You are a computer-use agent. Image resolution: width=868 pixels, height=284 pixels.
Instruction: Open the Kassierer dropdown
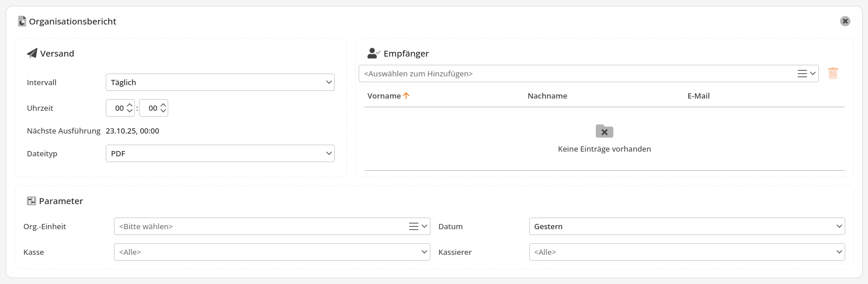click(686, 252)
